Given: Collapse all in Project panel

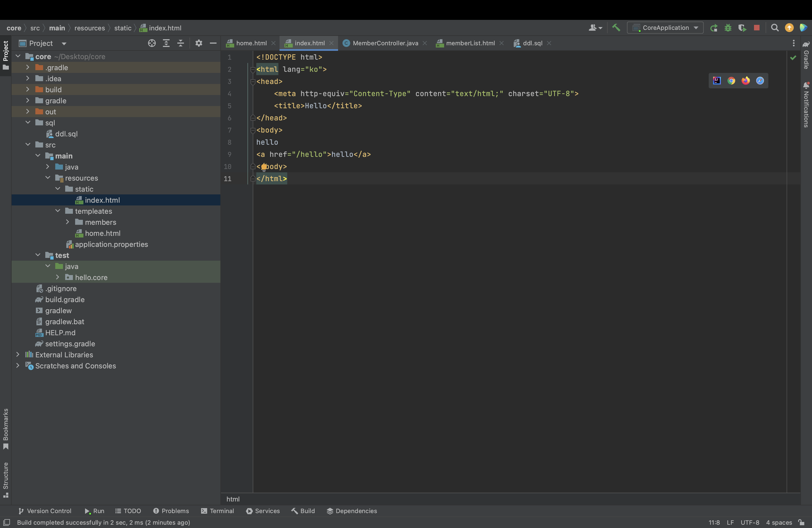Looking at the screenshot, I should tap(180, 43).
